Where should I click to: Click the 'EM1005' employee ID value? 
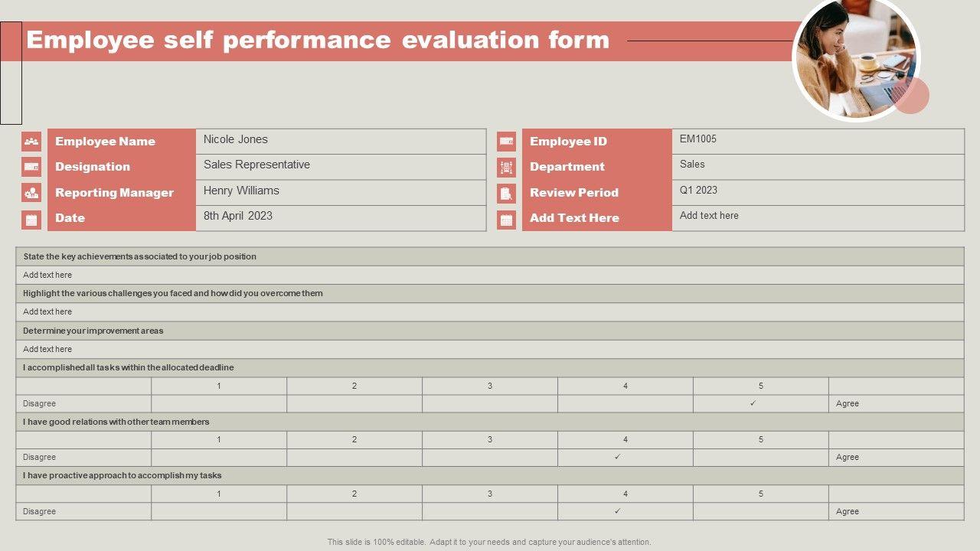(x=698, y=139)
